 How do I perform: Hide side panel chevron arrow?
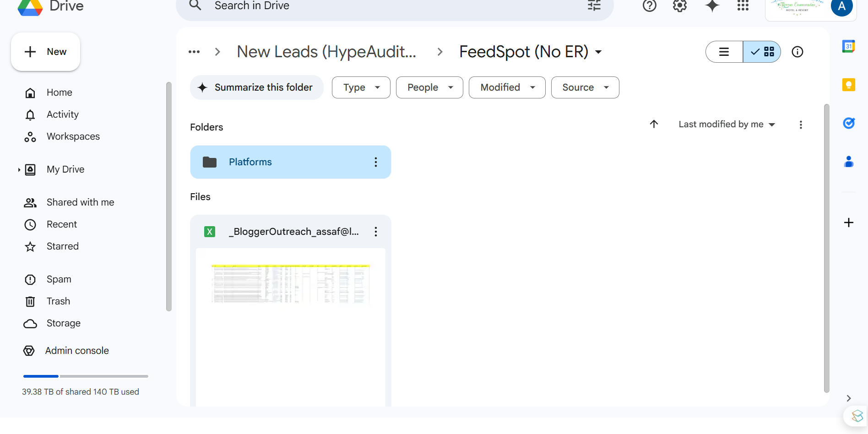[x=849, y=398]
